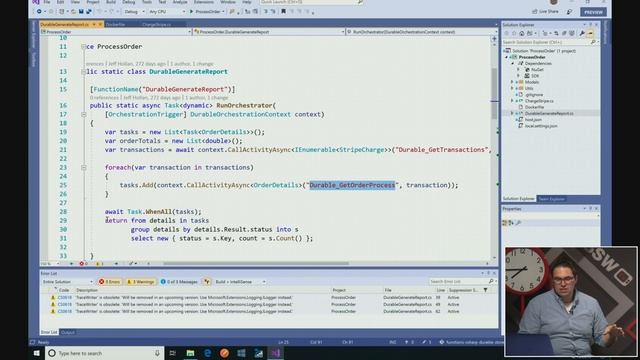Open the Entire Solution scope dropdown
Screen dimensions: 640x360
[67, 282]
